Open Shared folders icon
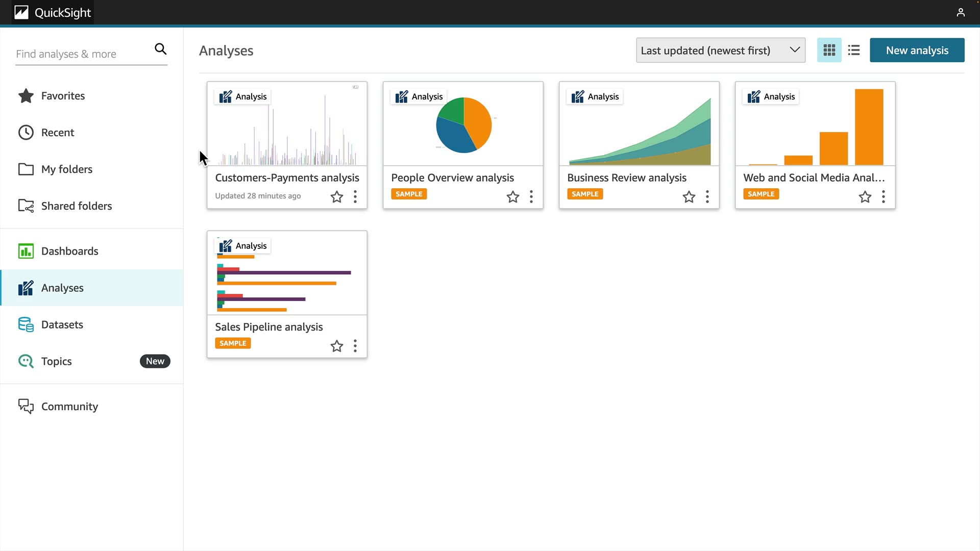 (26, 206)
